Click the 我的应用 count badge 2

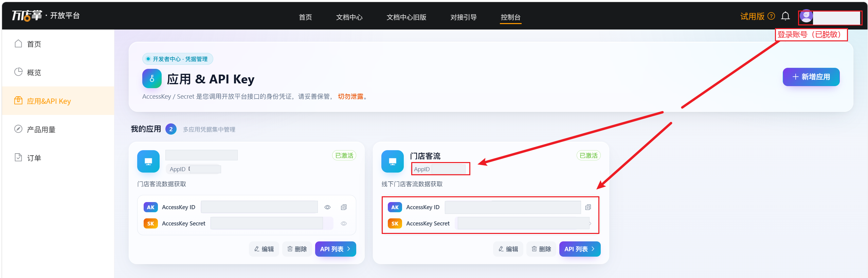click(x=171, y=129)
